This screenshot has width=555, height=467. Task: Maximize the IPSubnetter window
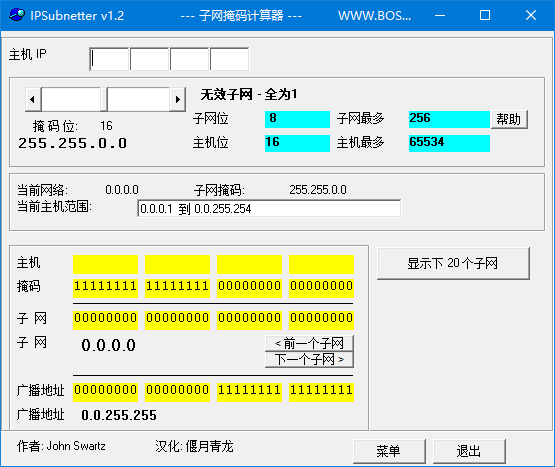(485, 15)
